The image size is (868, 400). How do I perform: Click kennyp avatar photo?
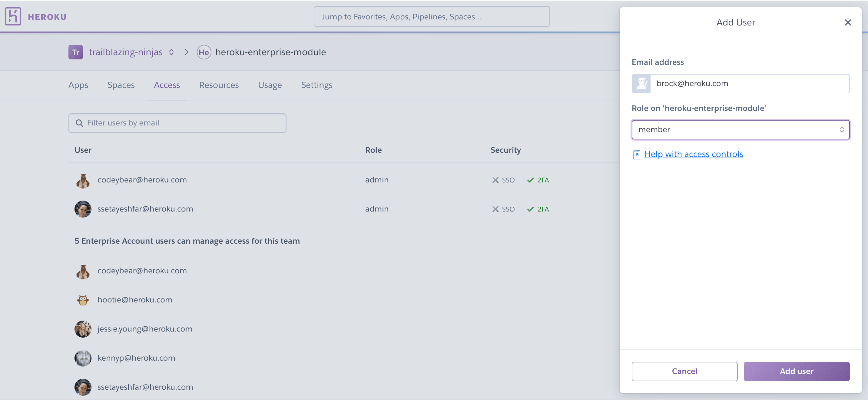83,358
